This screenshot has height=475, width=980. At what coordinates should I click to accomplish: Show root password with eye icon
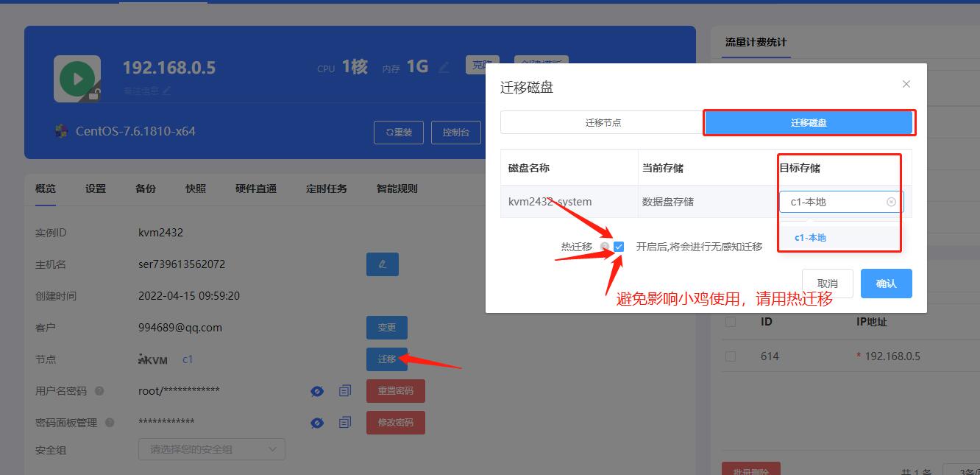click(x=317, y=391)
